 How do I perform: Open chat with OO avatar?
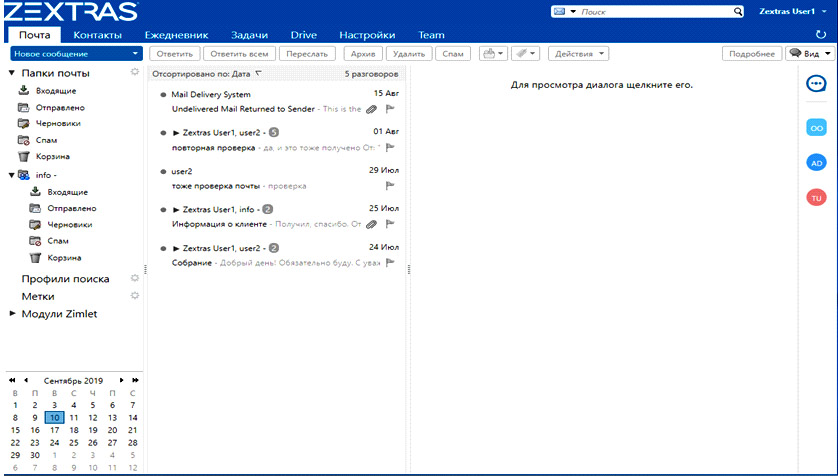tap(816, 128)
